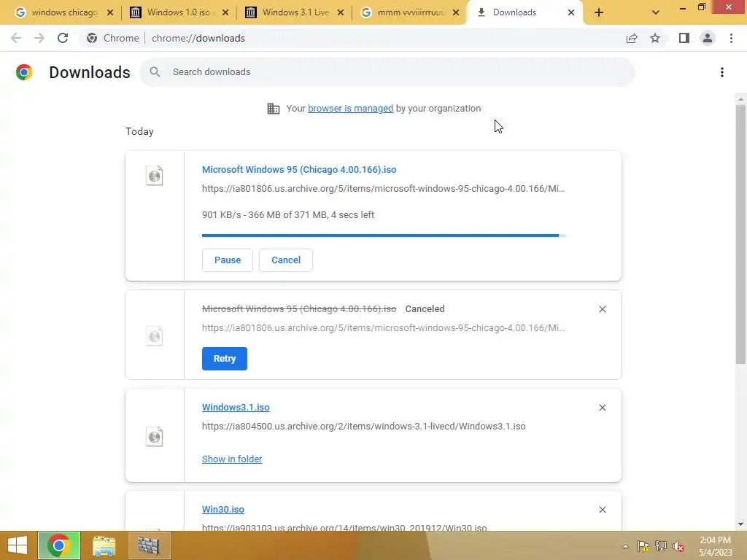Image resolution: width=747 pixels, height=560 pixels.
Task: Open the Windows Start button
Action: (x=18, y=545)
